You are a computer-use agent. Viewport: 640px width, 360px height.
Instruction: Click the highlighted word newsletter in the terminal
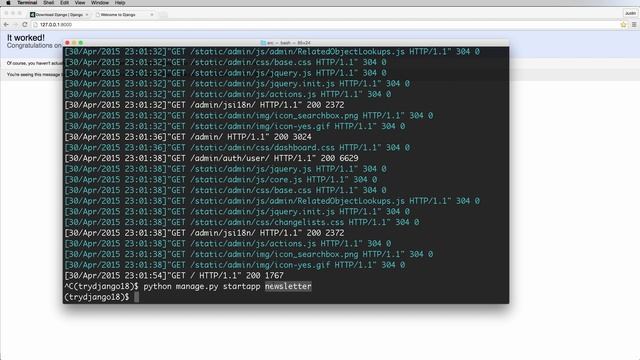coord(288,286)
